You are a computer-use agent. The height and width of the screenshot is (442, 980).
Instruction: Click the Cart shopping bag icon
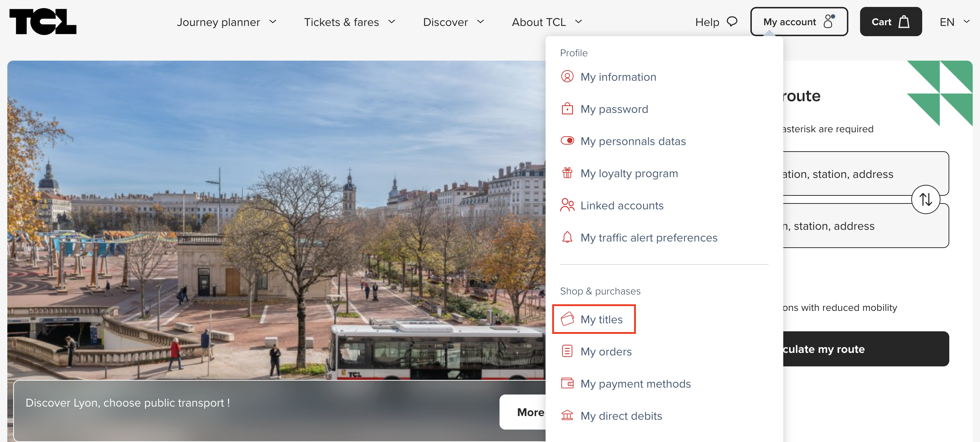pos(904,22)
